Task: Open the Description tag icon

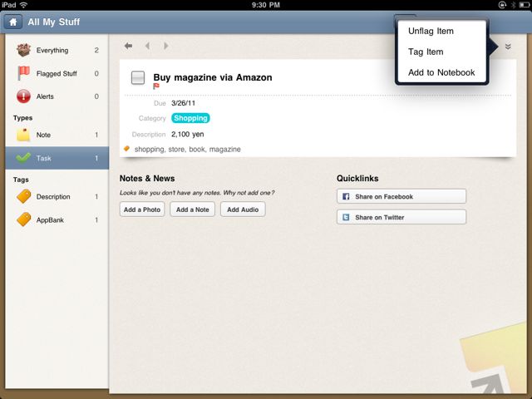Action: (23, 196)
